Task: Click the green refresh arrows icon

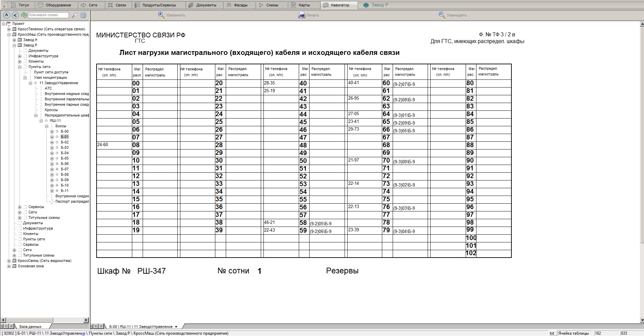Action: click(24, 15)
